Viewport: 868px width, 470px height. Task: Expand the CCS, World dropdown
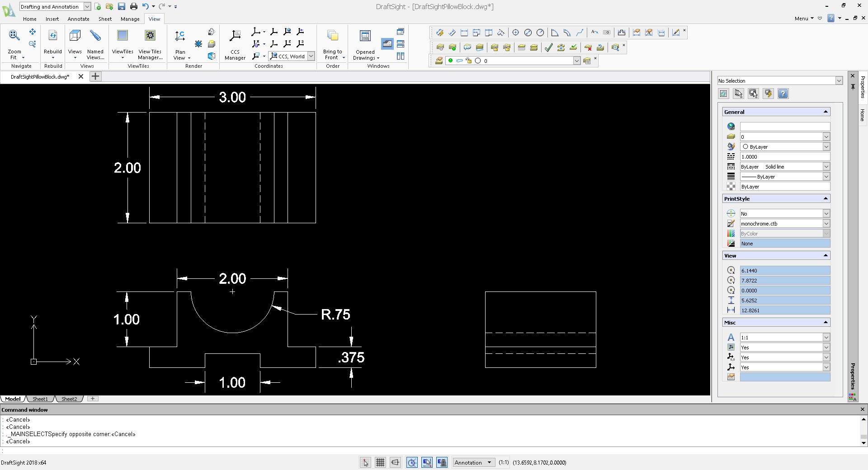point(311,56)
